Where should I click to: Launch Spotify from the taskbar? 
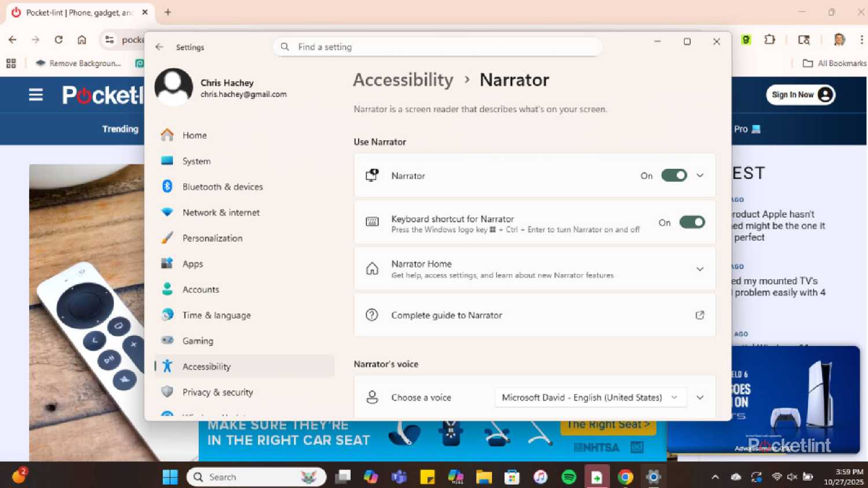pos(568,476)
